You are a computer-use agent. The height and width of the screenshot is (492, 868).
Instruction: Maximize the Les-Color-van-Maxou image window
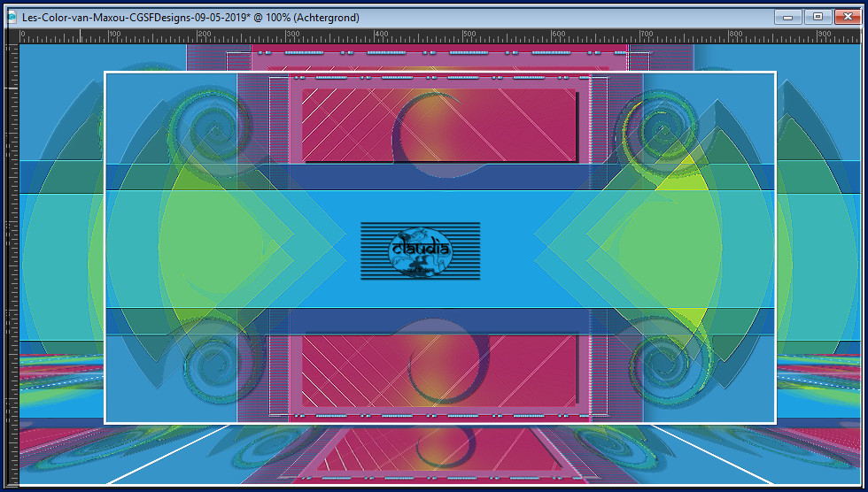coord(818,17)
